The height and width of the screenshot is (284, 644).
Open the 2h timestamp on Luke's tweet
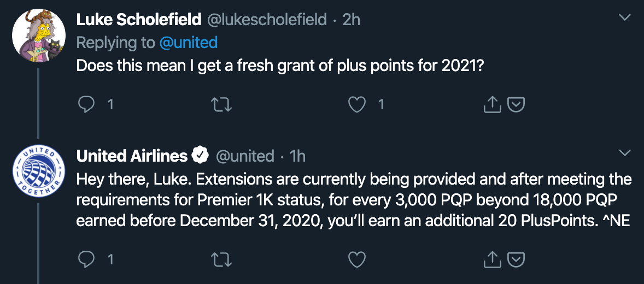[352, 20]
